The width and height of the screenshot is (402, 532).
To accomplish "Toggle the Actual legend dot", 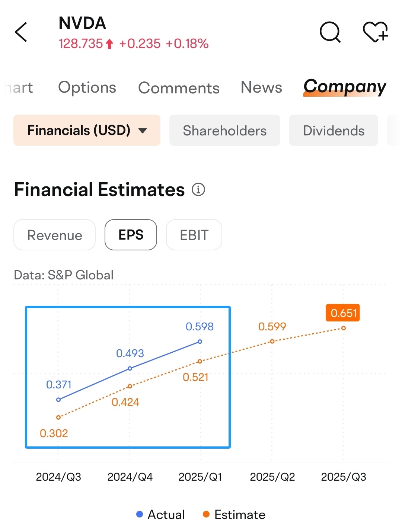I will pos(140,514).
